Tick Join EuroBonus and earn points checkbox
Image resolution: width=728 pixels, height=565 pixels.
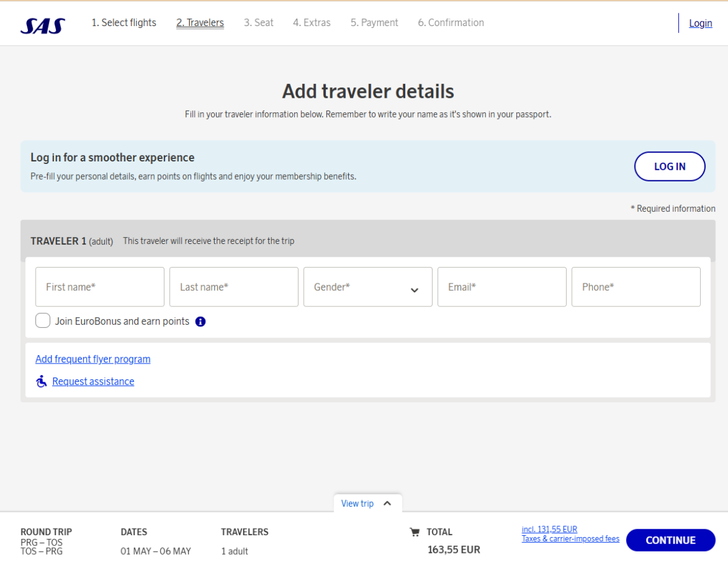(42, 321)
